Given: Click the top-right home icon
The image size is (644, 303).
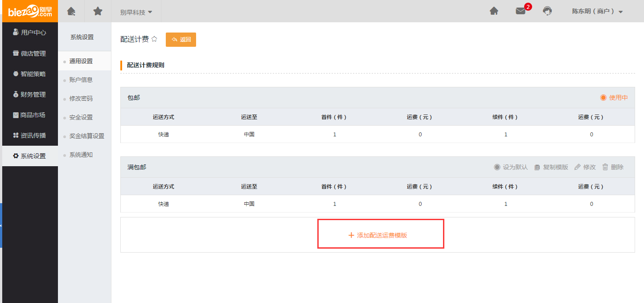Looking at the screenshot, I should point(494,11).
